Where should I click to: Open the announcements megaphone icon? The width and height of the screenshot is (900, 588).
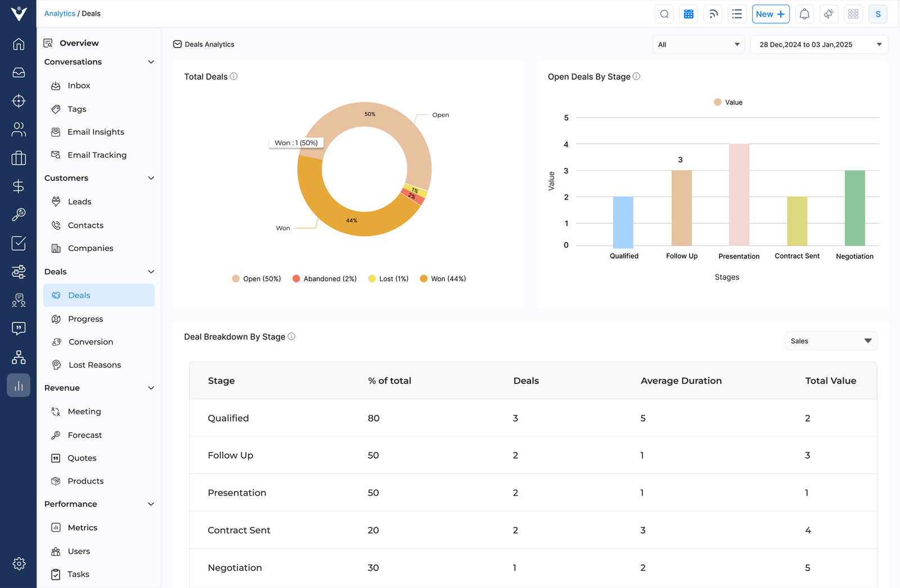tap(829, 13)
